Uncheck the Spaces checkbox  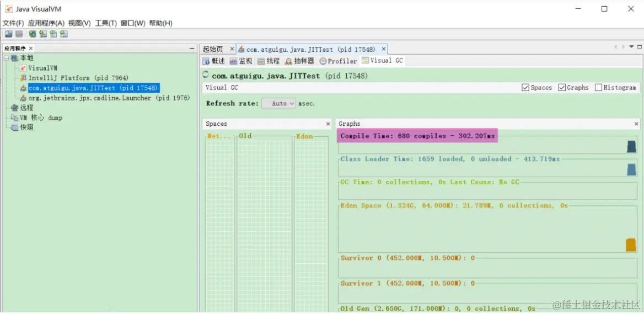pos(525,88)
